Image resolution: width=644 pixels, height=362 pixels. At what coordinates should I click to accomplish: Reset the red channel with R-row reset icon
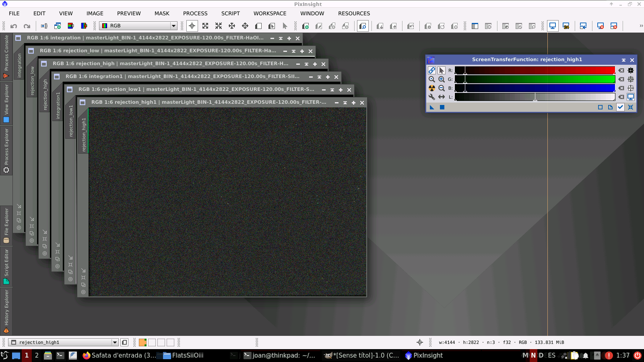pyautogui.click(x=621, y=70)
